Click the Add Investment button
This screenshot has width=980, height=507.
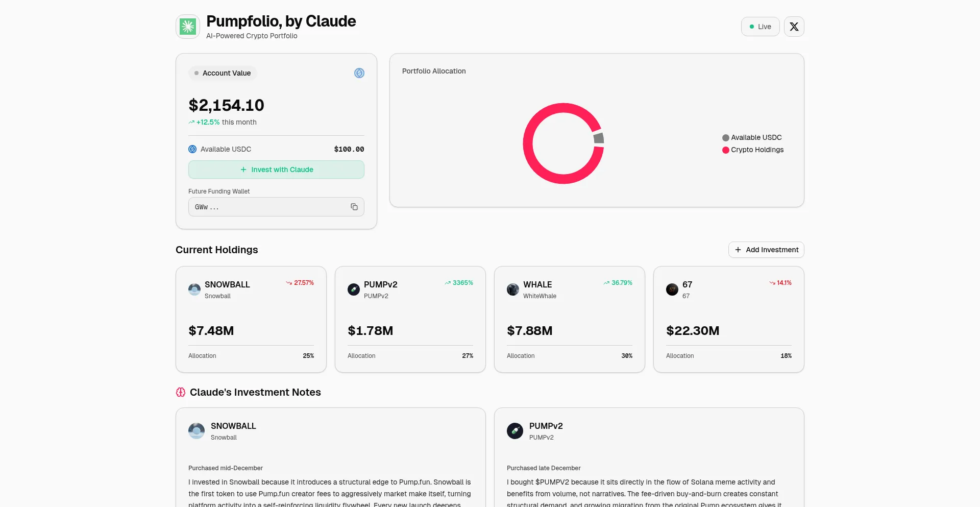766,250
